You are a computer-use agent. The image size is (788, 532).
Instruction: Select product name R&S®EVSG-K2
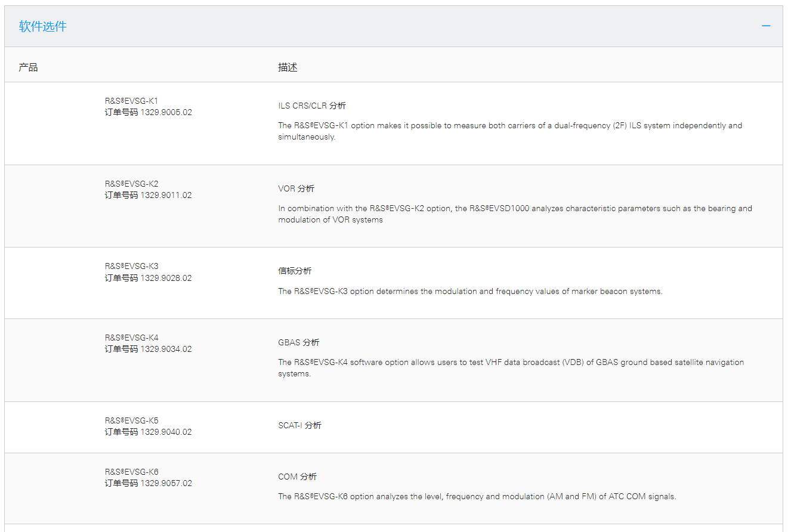pyautogui.click(x=132, y=184)
